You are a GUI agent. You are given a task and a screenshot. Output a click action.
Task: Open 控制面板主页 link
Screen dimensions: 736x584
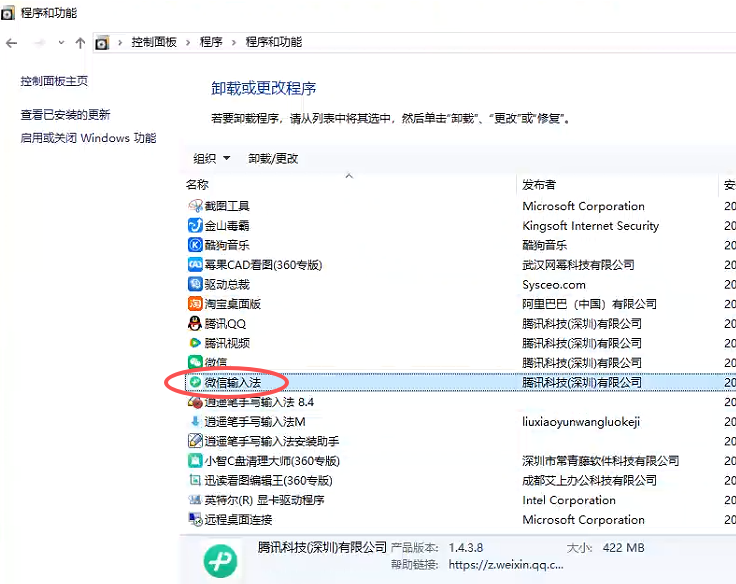pos(54,81)
